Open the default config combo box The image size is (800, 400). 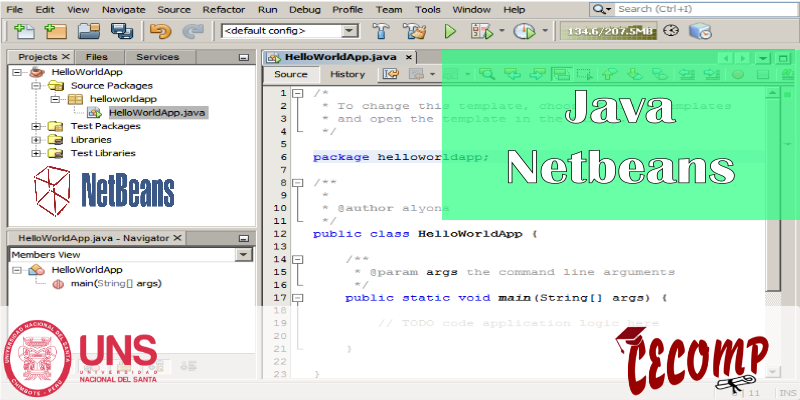[x=290, y=31]
